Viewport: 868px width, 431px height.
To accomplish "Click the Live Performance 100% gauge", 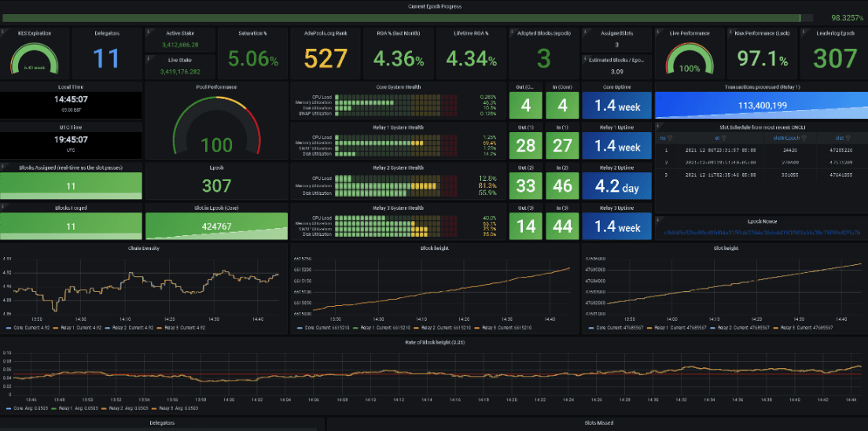I will point(690,58).
